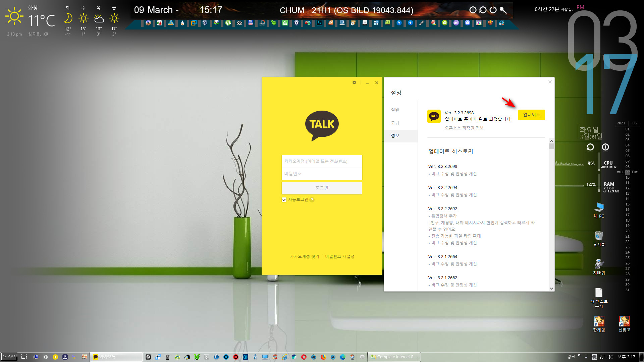Screen dimensions: 644x362
Task: Open the orange package box icon in dock
Action: [490, 23]
